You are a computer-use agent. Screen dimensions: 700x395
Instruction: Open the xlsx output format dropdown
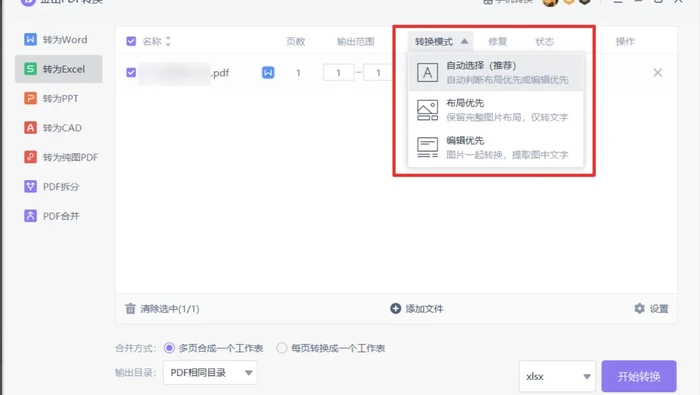pyautogui.click(x=557, y=376)
